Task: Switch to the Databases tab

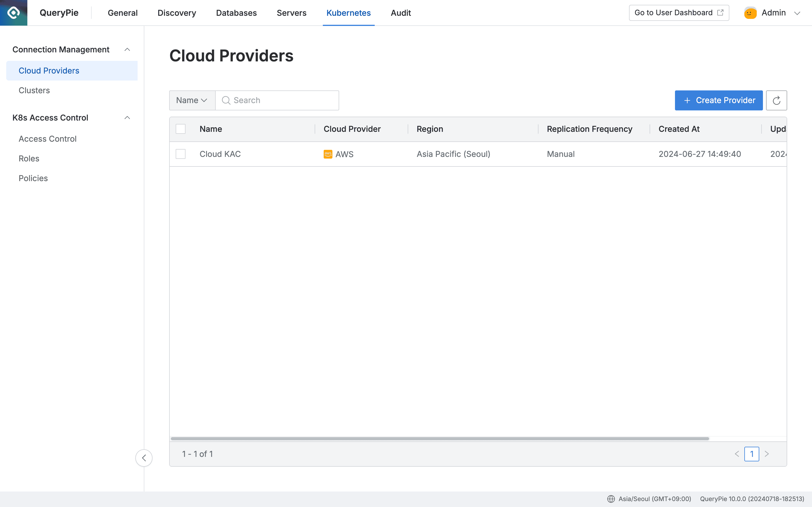Action: (236, 13)
